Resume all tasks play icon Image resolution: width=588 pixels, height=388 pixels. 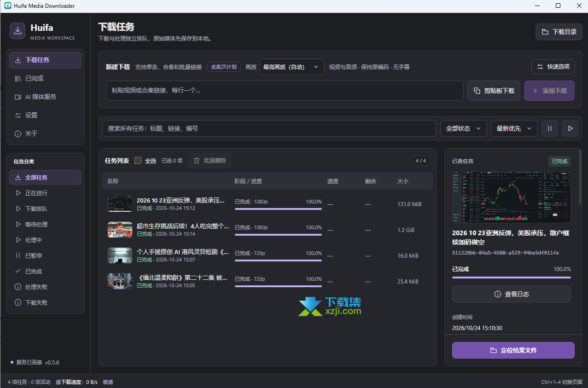coord(570,128)
